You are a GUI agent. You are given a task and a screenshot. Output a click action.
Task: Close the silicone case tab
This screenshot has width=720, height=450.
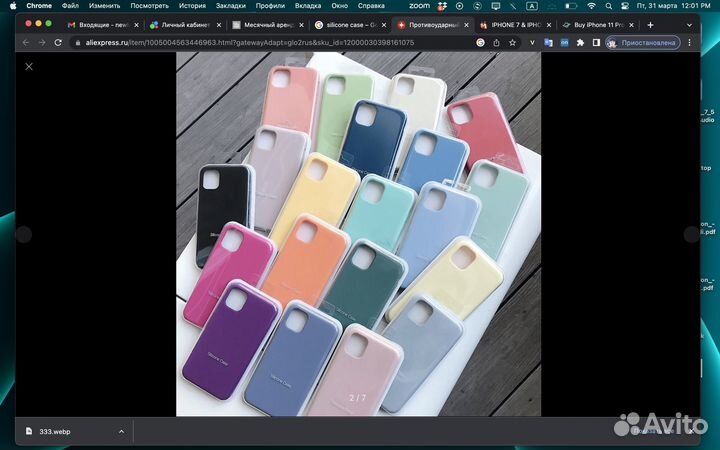pyautogui.click(x=384, y=25)
